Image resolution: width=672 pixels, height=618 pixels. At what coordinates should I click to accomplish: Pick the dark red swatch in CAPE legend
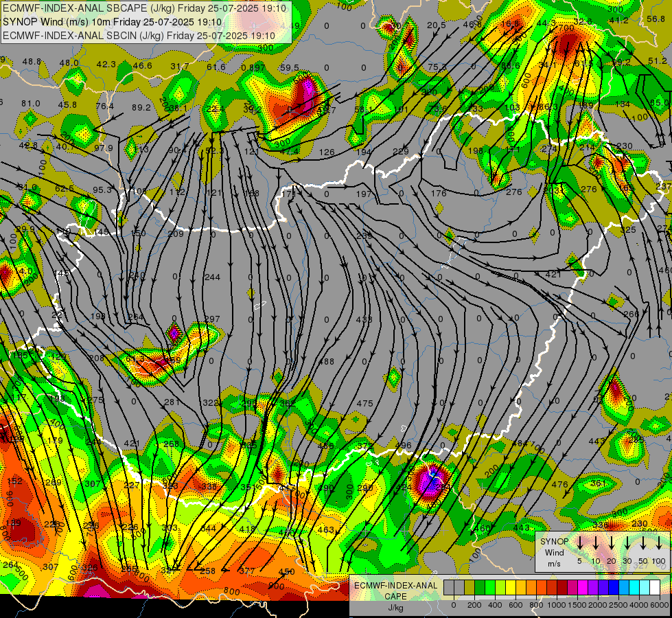click(x=562, y=587)
